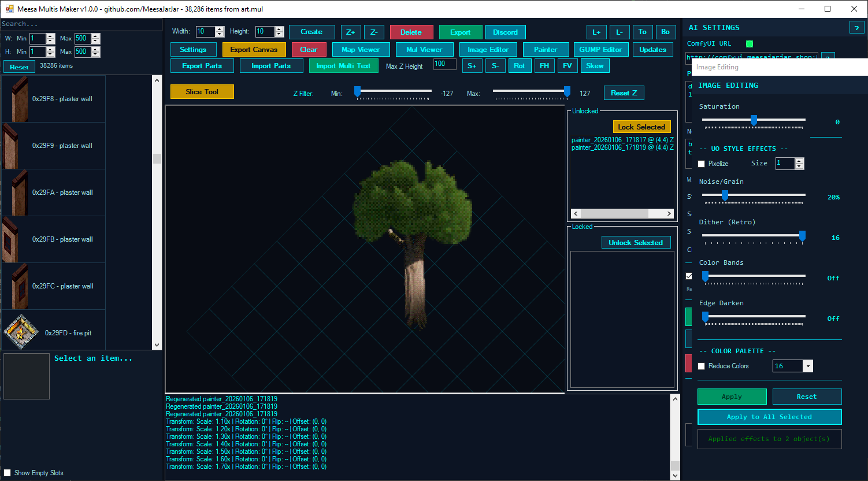
Task: Click the FH flip horizontal button
Action: (544, 66)
